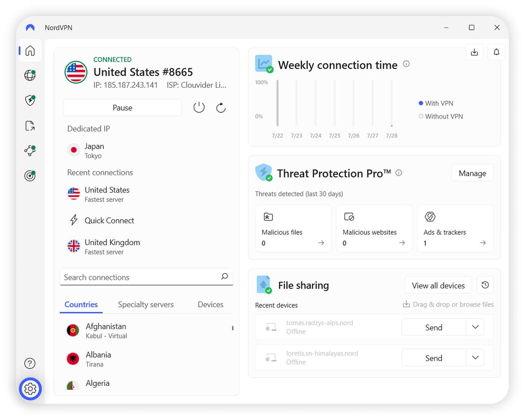Click info icon beside Threat Protection Pro

tap(399, 173)
